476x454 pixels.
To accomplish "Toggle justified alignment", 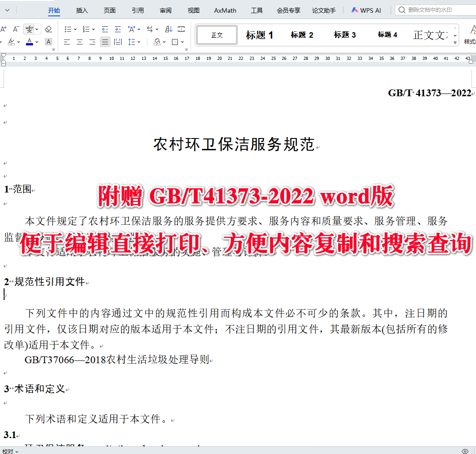I will pos(105,42).
